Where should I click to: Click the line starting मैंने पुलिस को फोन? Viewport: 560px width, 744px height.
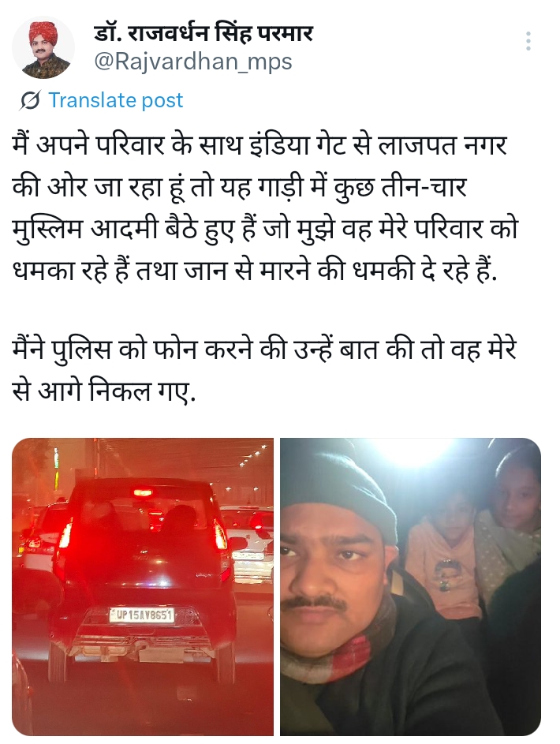(x=264, y=350)
